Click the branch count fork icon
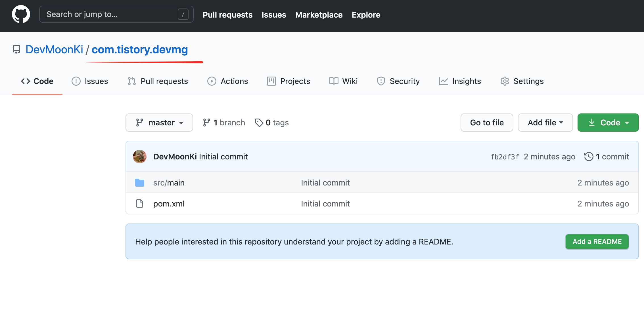The image size is (644, 312). [x=206, y=123]
